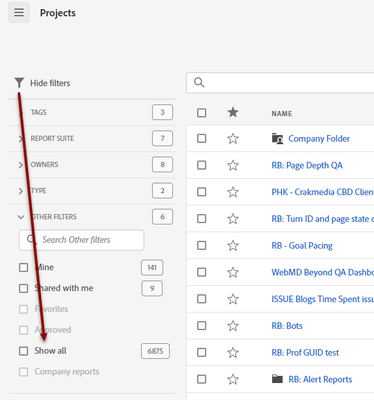
Task: Click the Company Folder icon
Action: (277, 138)
